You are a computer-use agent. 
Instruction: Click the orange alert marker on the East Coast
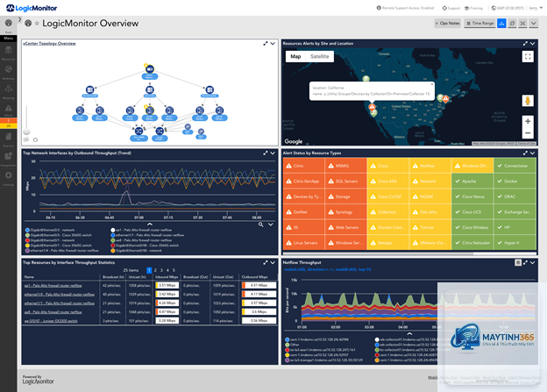(446, 99)
